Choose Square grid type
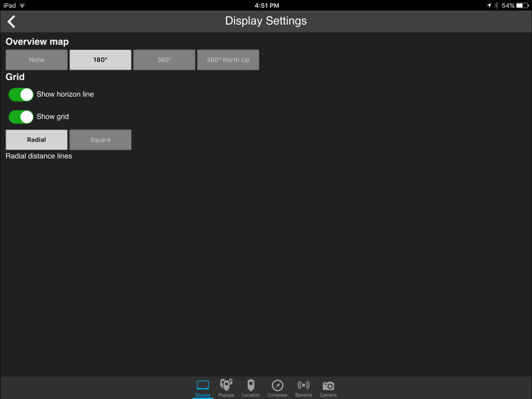This screenshot has width=532, height=399. [101, 140]
